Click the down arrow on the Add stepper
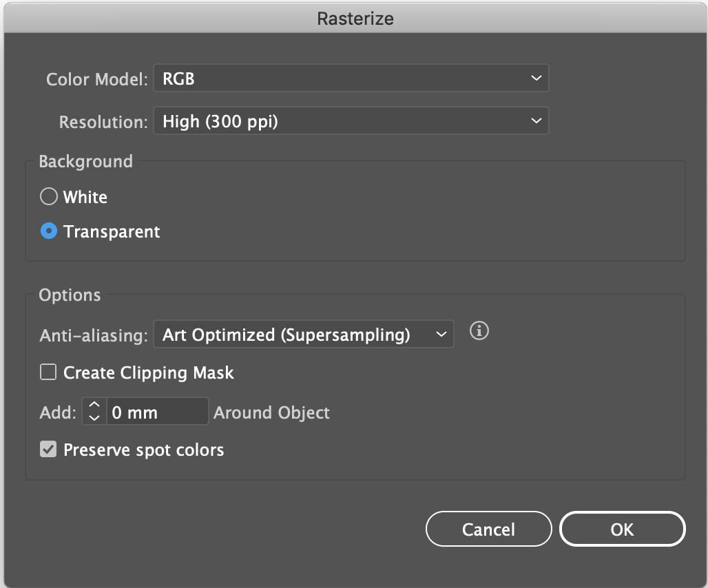The height and width of the screenshot is (588, 708). 94,417
